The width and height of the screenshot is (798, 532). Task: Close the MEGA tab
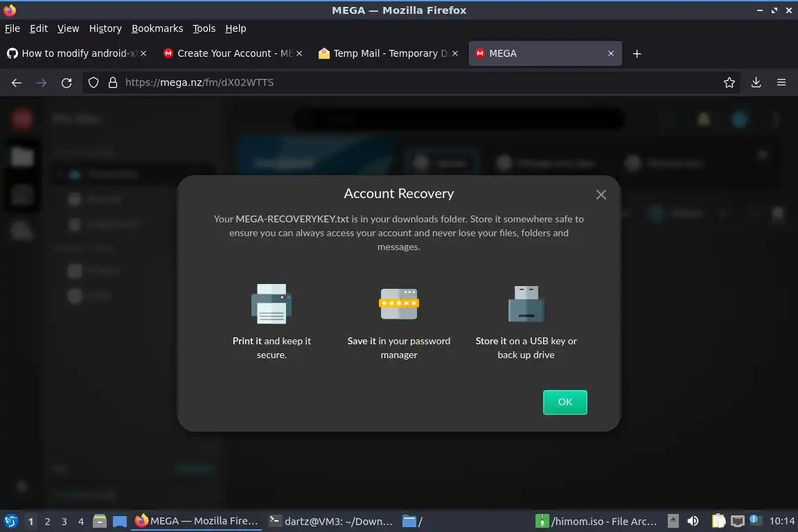point(611,53)
